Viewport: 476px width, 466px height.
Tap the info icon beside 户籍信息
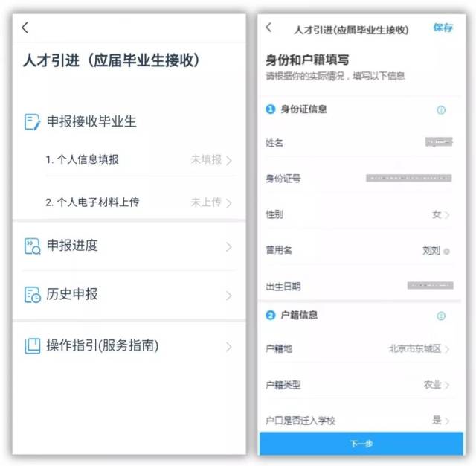coord(441,316)
